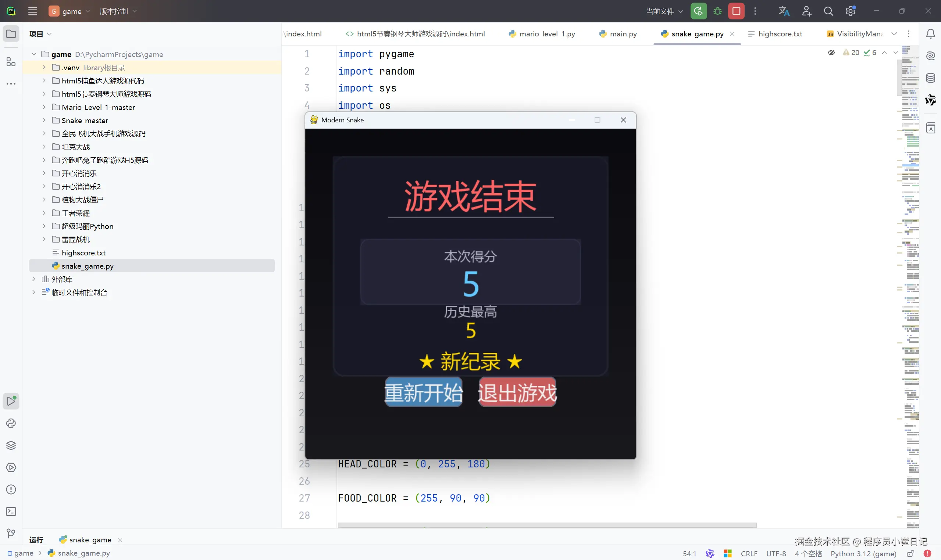Open the Python Packages layers icon
Screen dimensions: 941x560
11,446
